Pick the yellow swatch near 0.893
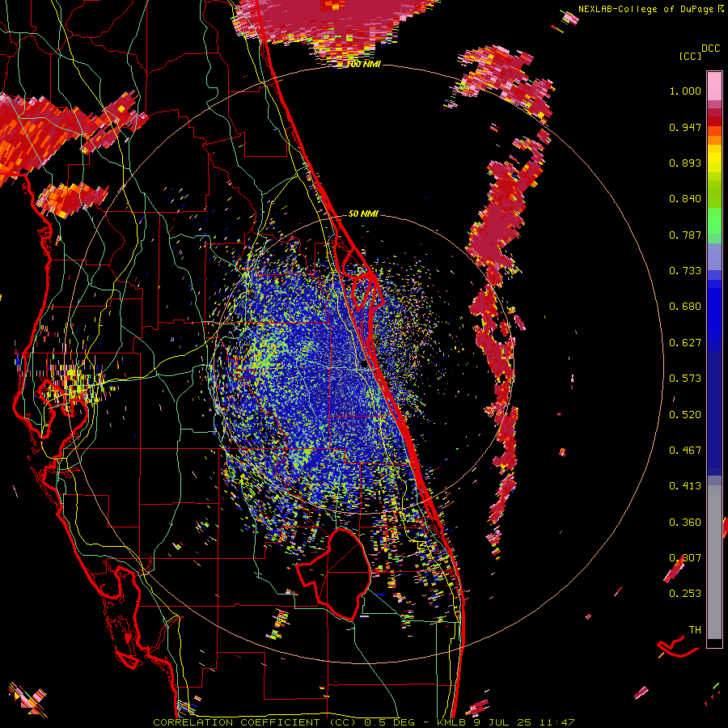Image resolution: width=728 pixels, height=728 pixels. pyautogui.click(x=714, y=159)
